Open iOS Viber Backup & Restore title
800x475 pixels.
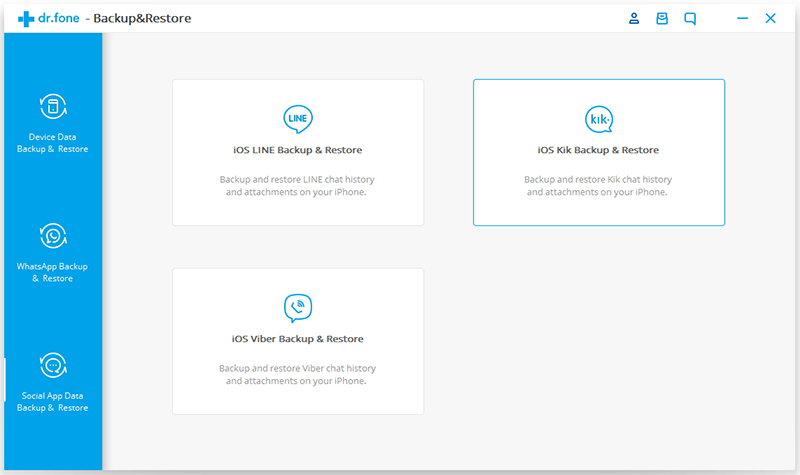tap(297, 339)
